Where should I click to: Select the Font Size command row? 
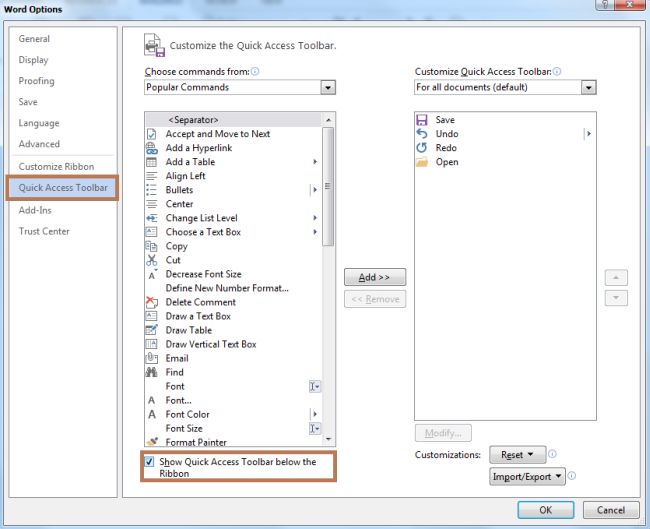click(x=233, y=428)
